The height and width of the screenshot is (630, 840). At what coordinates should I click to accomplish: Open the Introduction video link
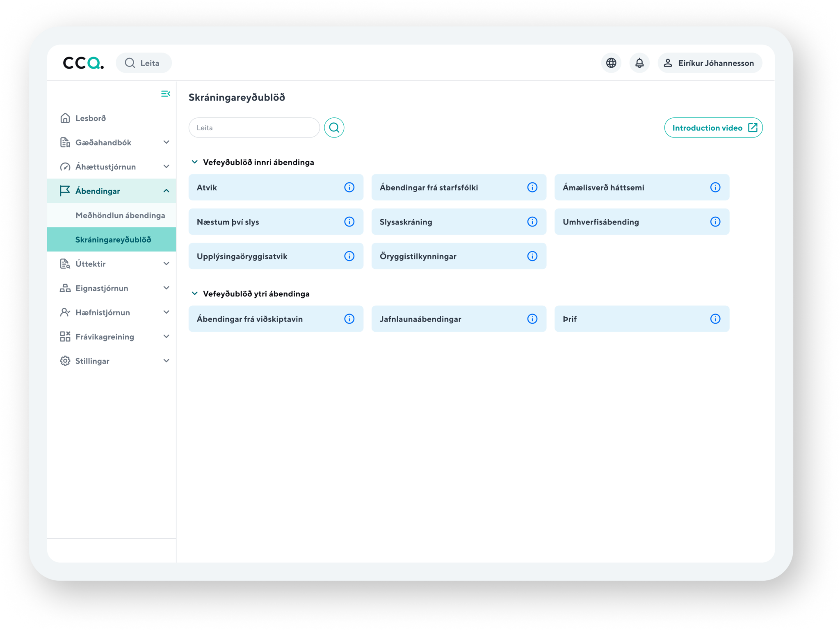pos(713,128)
